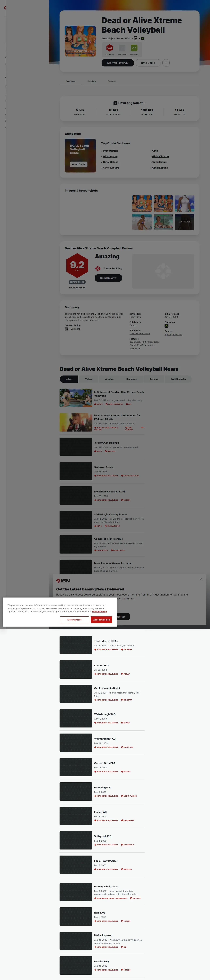Viewport: 210px width, 980px height.
Task: Open the Girls: Leifang guide section
Action: (x=160, y=168)
